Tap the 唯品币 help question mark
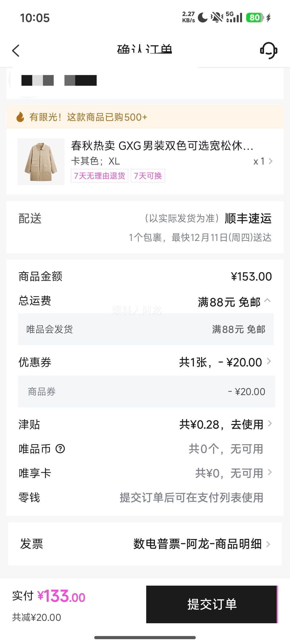The width and height of the screenshot is (290, 644). (60, 449)
